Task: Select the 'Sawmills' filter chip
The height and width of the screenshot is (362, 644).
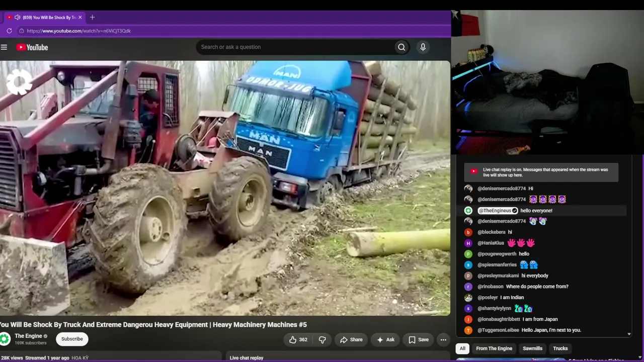Action: (x=532, y=348)
